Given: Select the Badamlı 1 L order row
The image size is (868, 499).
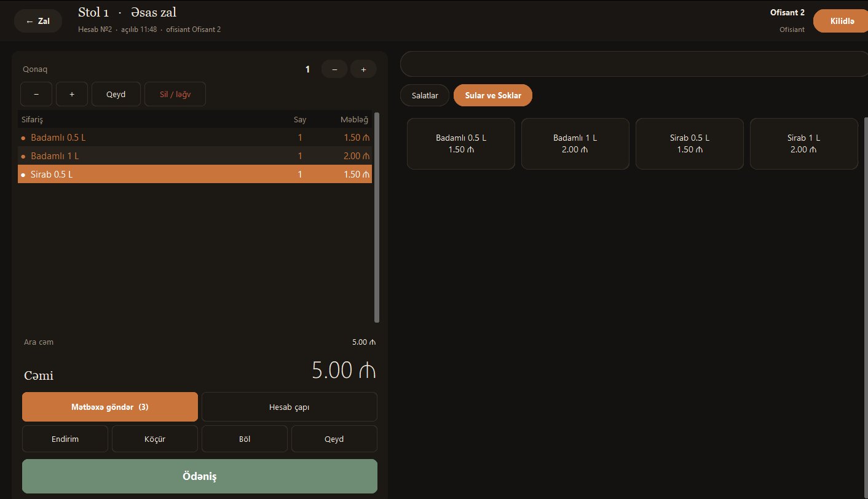Looking at the screenshot, I should [195, 155].
